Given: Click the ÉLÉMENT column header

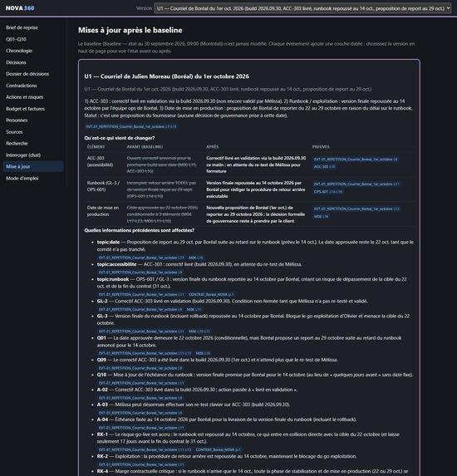Looking at the screenshot, I should (x=96, y=147).
